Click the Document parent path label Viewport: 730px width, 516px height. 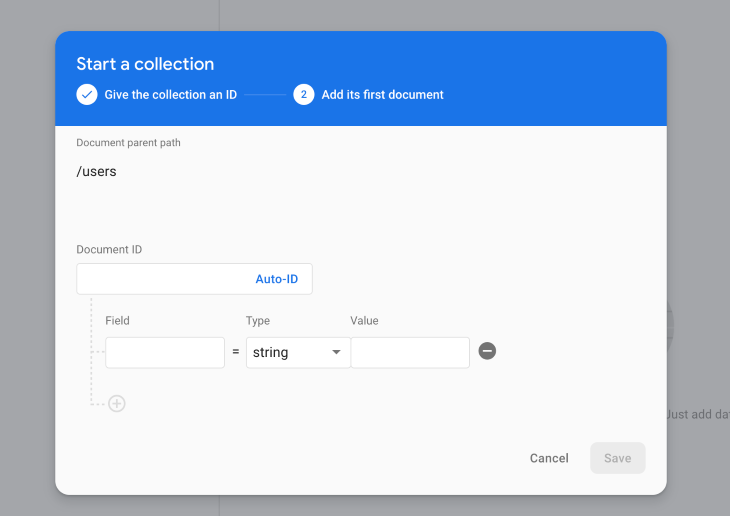click(x=128, y=143)
